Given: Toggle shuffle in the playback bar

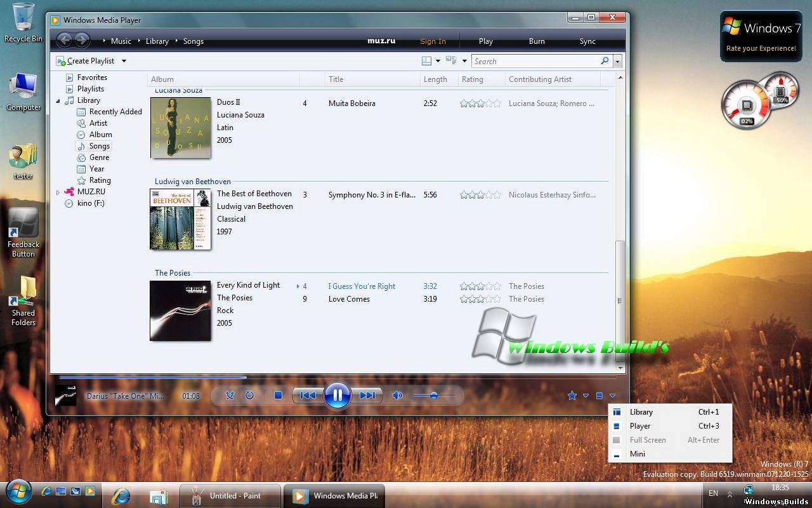Looking at the screenshot, I should [230, 396].
